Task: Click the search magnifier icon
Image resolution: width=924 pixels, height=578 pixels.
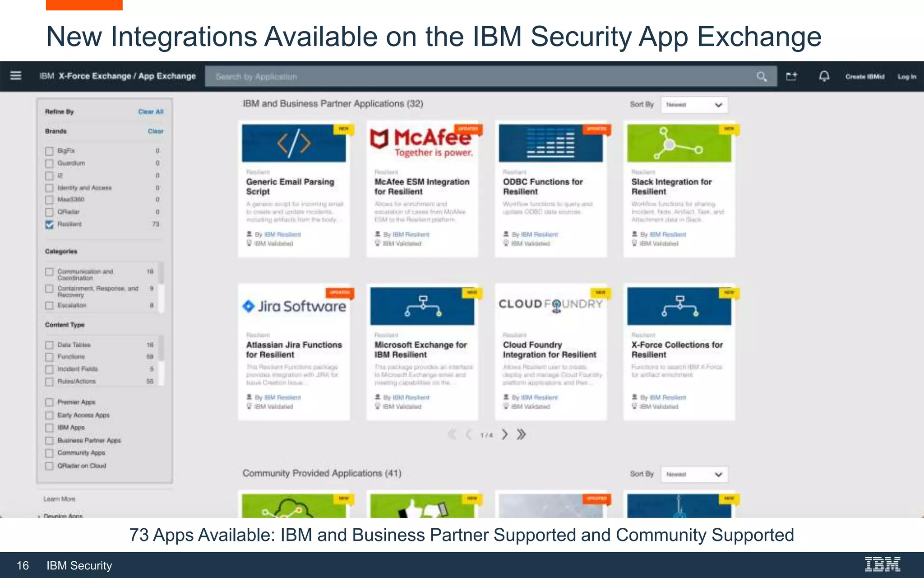Action: pos(762,76)
